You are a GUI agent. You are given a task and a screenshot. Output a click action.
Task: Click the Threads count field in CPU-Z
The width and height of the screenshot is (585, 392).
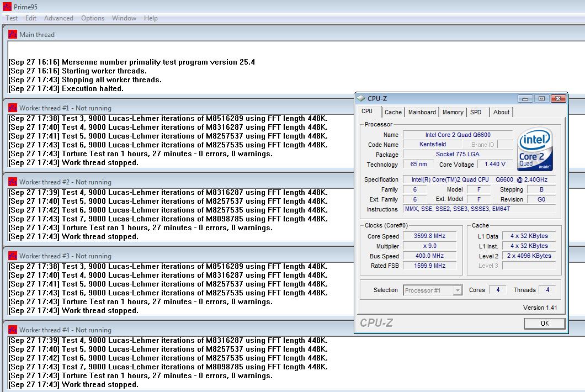[547, 290]
